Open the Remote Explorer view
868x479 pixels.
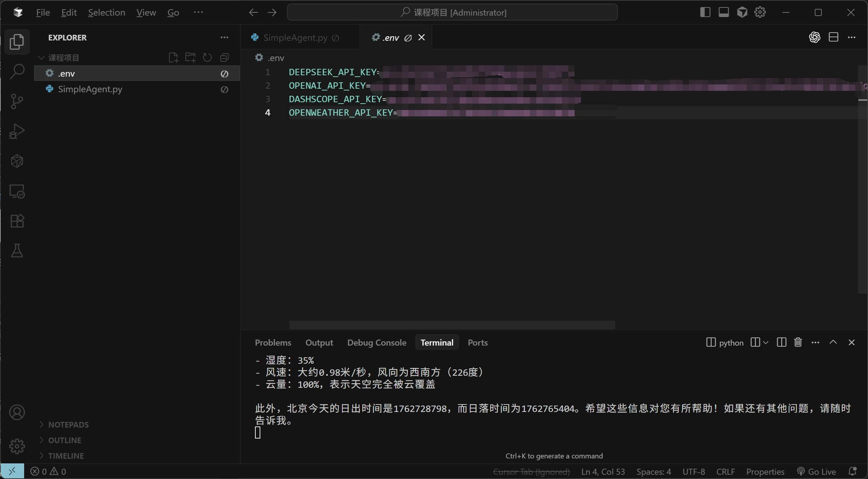[17, 191]
